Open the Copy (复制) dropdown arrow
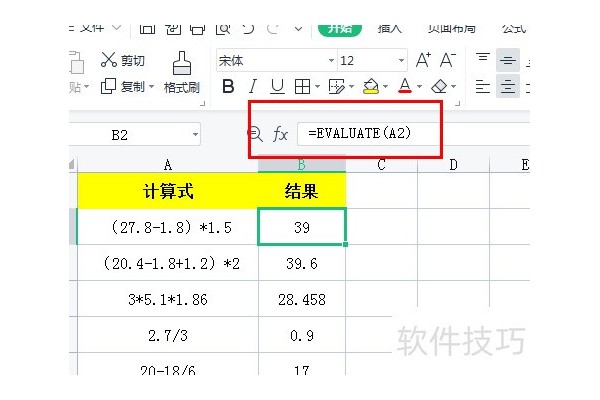The height and width of the screenshot is (400, 600). (x=152, y=87)
